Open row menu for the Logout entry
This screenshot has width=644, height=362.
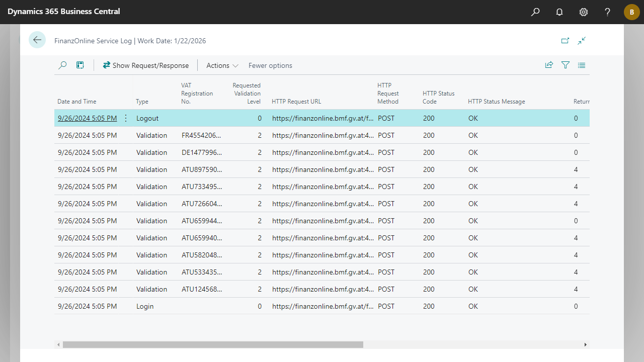[126, 118]
